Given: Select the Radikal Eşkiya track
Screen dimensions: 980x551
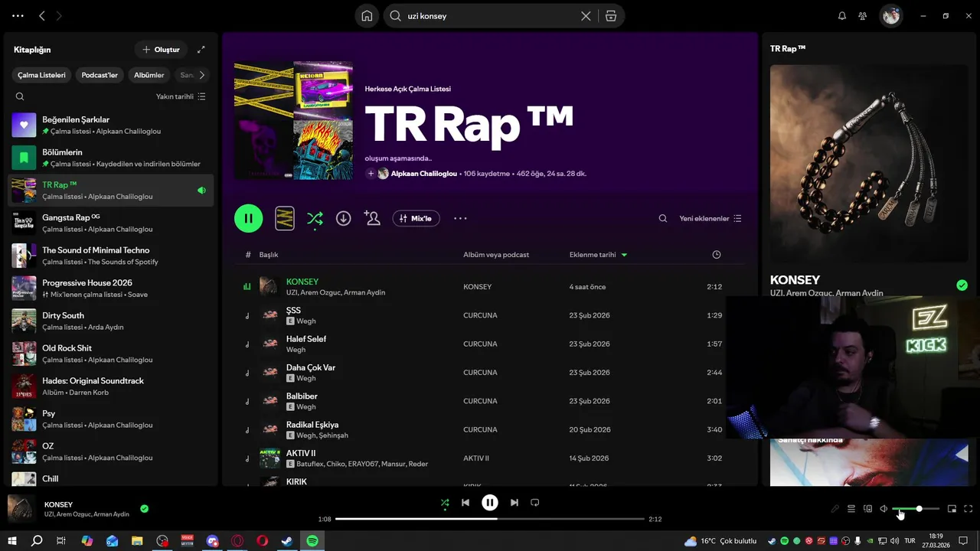Looking at the screenshot, I should click(490, 429).
